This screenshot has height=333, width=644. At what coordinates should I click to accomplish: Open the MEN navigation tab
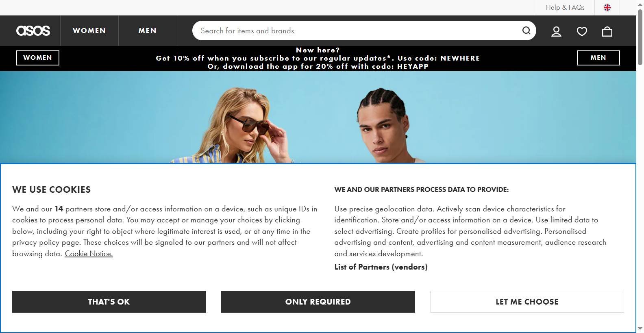[147, 30]
